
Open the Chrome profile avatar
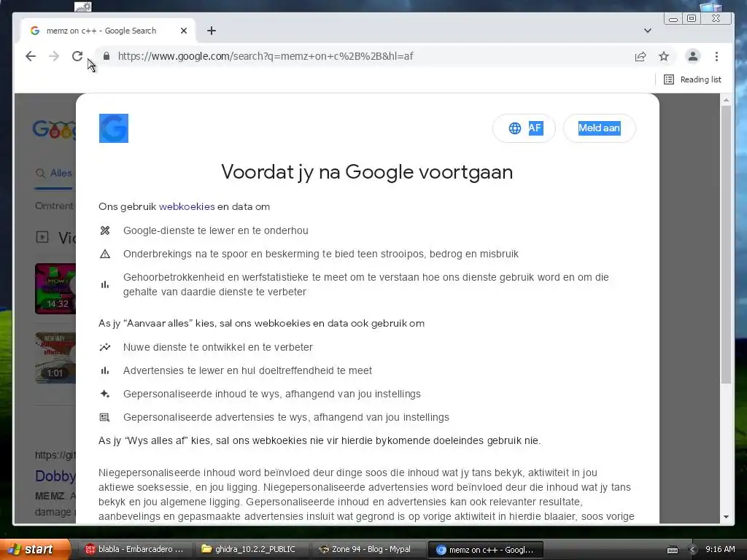pos(693,56)
